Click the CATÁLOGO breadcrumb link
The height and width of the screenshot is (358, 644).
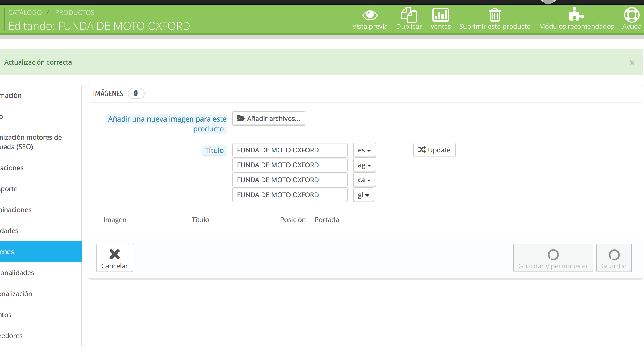(25, 13)
